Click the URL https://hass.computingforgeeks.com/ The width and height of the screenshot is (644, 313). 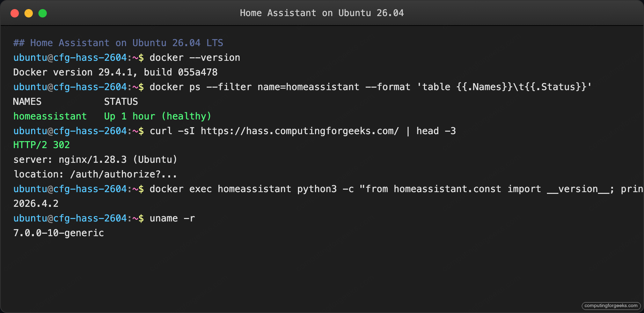click(x=300, y=131)
